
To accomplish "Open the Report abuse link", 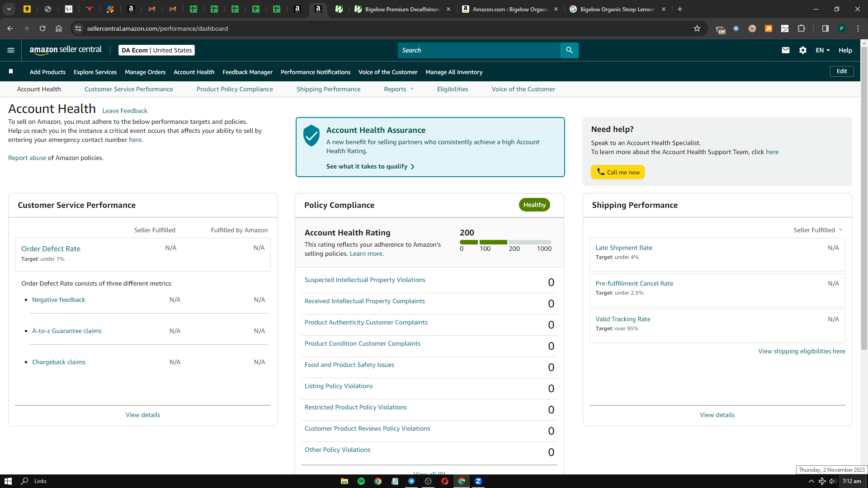I will point(27,158).
